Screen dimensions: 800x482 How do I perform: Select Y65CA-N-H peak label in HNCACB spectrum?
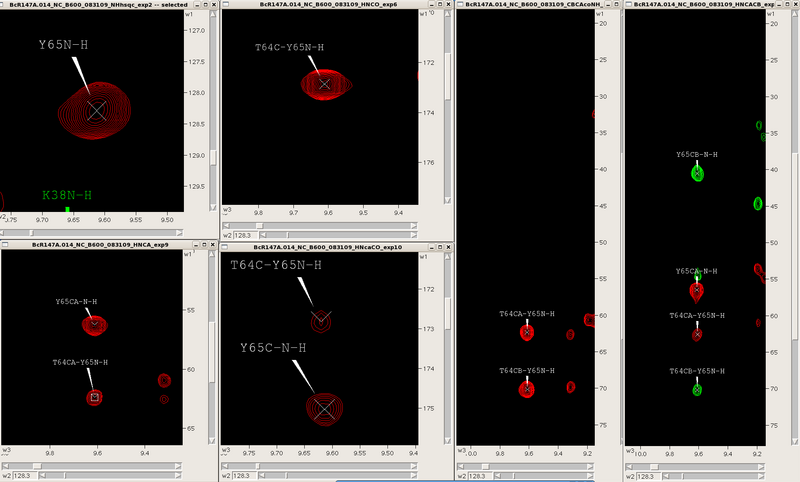pos(697,271)
